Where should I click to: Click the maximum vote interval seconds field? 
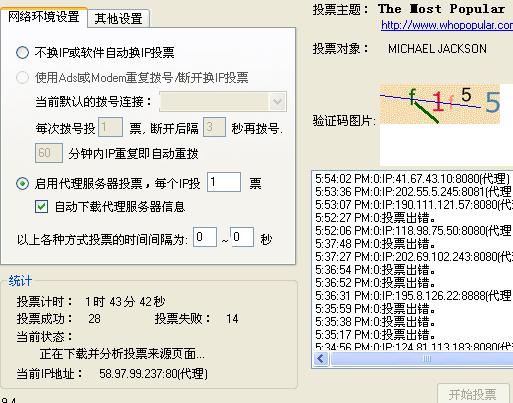[242, 237]
